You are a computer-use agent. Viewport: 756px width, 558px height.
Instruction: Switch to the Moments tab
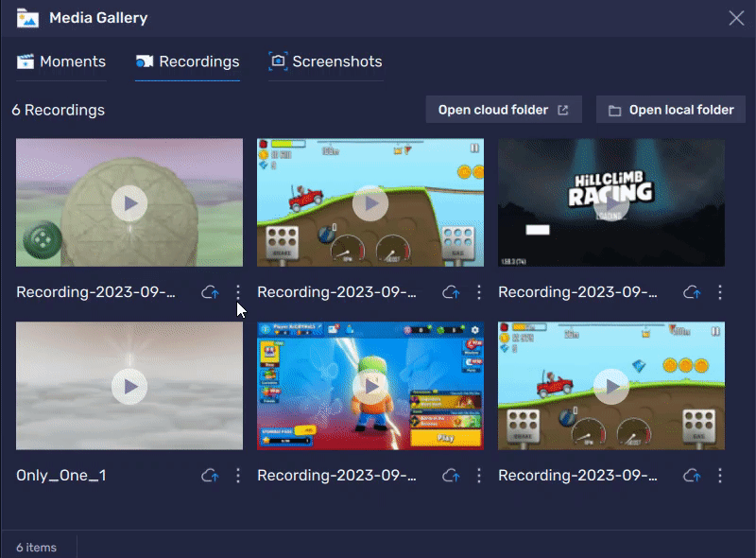[x=61, y=61]
